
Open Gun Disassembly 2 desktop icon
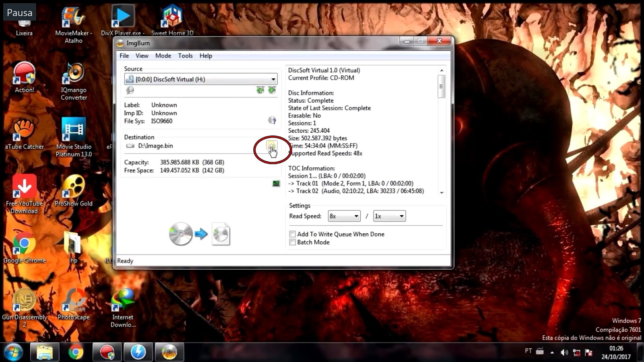24,309
